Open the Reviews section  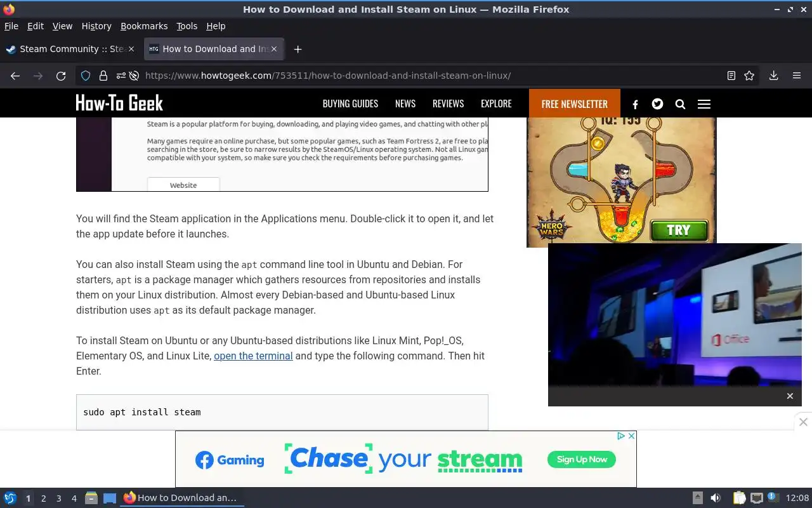tap(448, 104)
